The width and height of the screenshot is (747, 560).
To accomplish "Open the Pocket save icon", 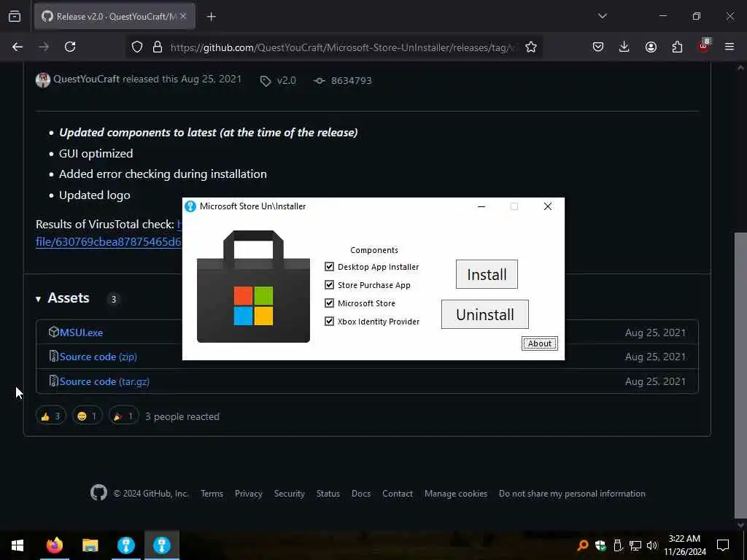I will (x=598, y=47).
